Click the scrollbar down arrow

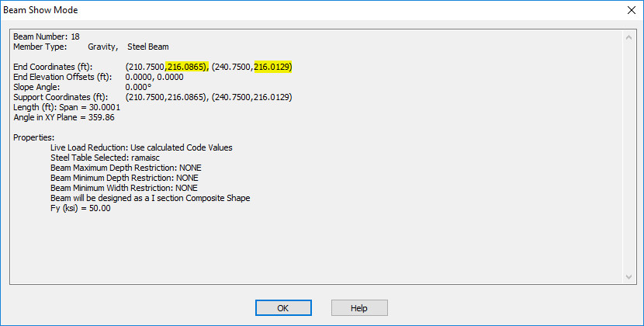coord(628,276)
